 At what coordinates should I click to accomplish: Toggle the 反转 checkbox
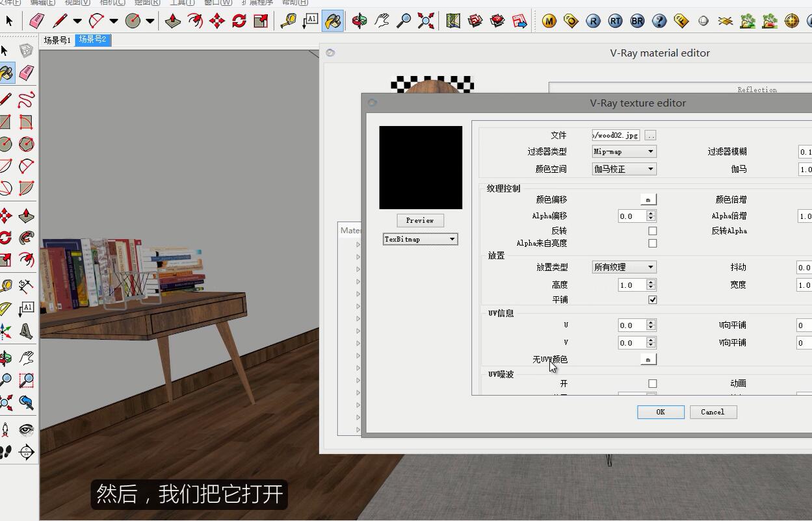pyautogui.click(x=652, y=231)
